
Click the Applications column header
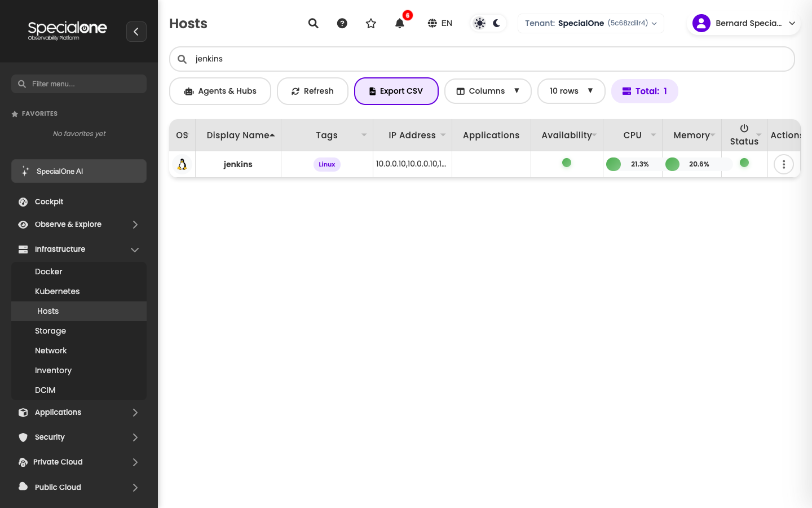point(491,135)
